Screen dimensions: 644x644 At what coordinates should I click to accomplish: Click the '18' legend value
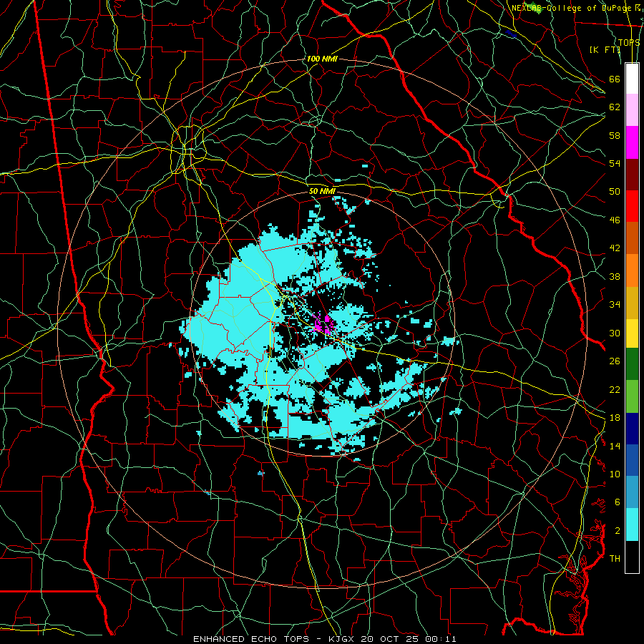[x=615, y=418]
